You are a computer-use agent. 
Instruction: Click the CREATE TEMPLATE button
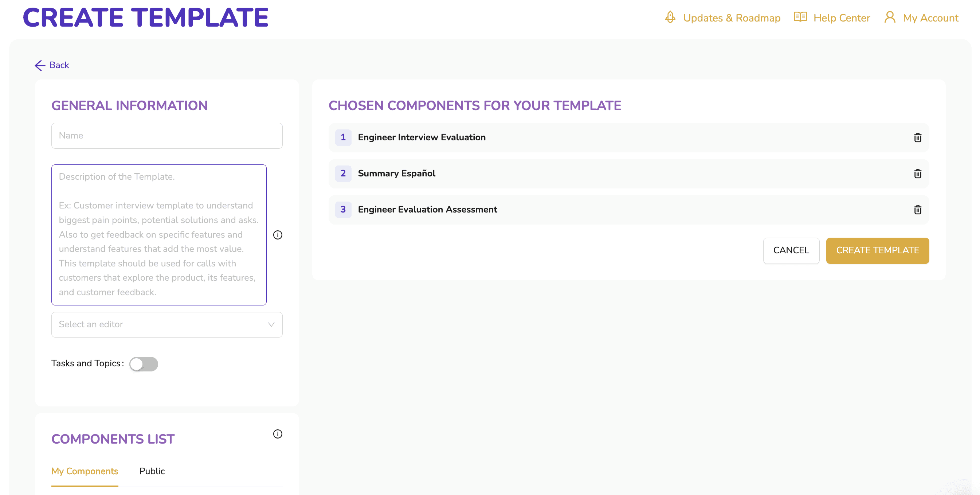tap(878, 250)
